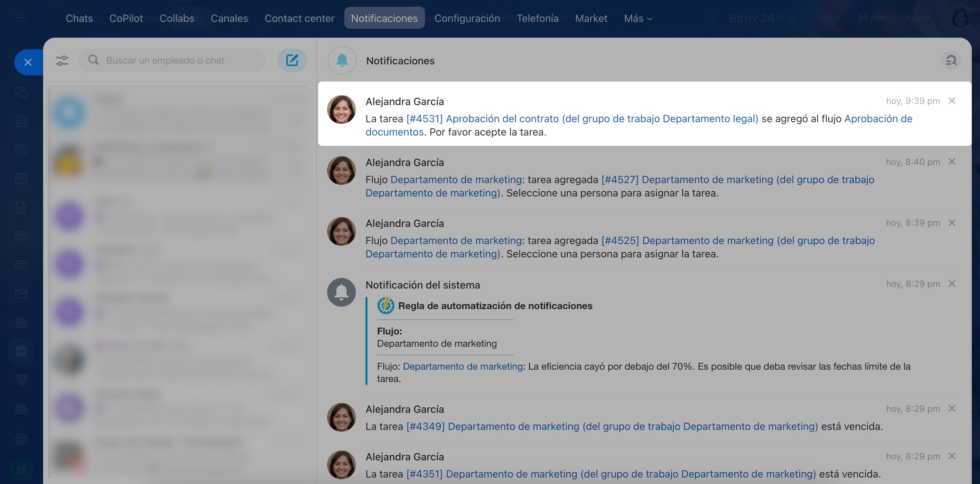980x484 pixels.
Task: Switch to the Chats tab
Action: 79,18
